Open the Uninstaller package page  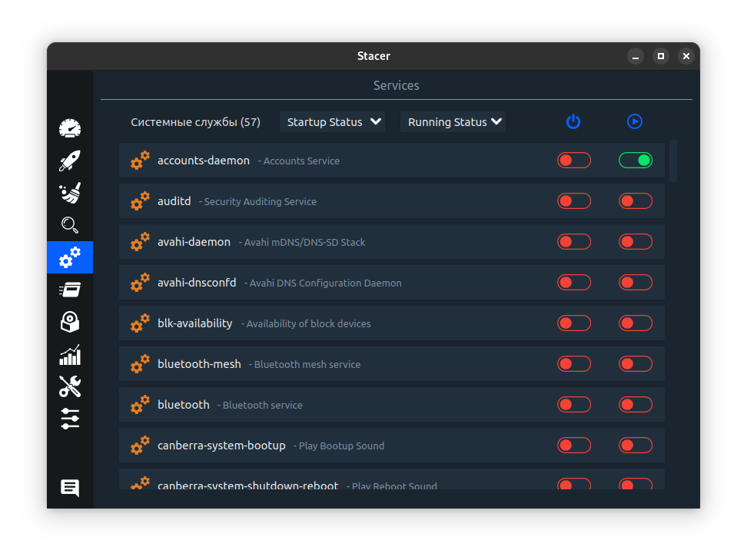coord(70,322)
